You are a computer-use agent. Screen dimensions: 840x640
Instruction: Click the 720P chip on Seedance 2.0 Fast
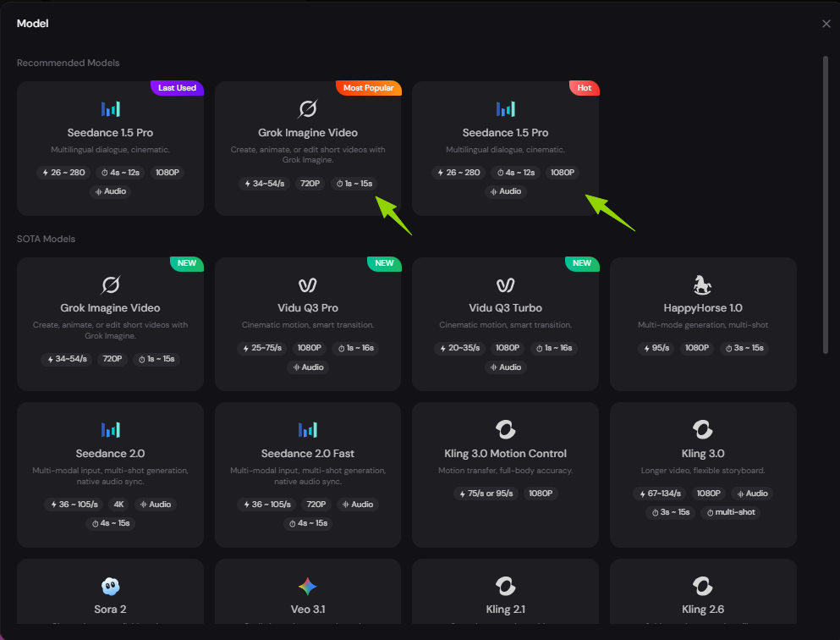pos(316,505)
